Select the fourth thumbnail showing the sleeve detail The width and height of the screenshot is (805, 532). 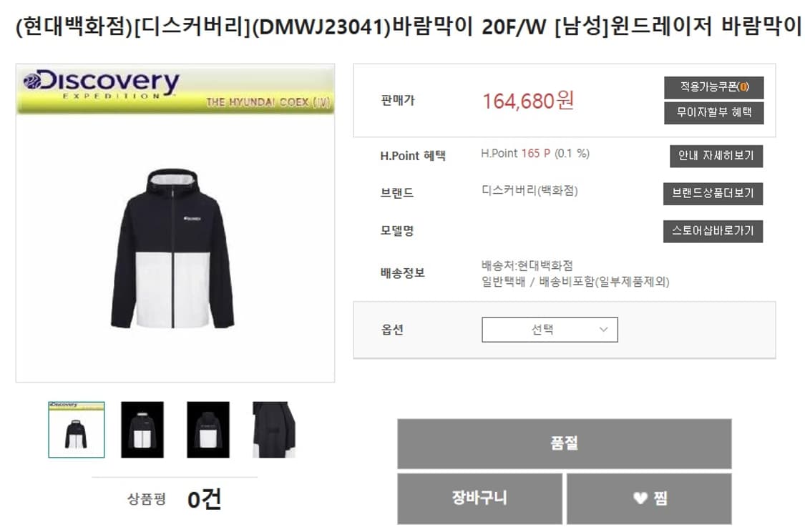click(x=274, y=430)
